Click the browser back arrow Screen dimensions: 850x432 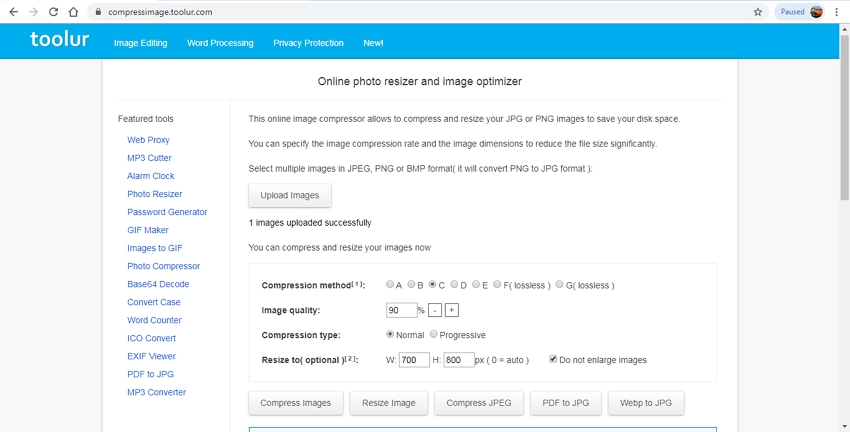[12, 12]
